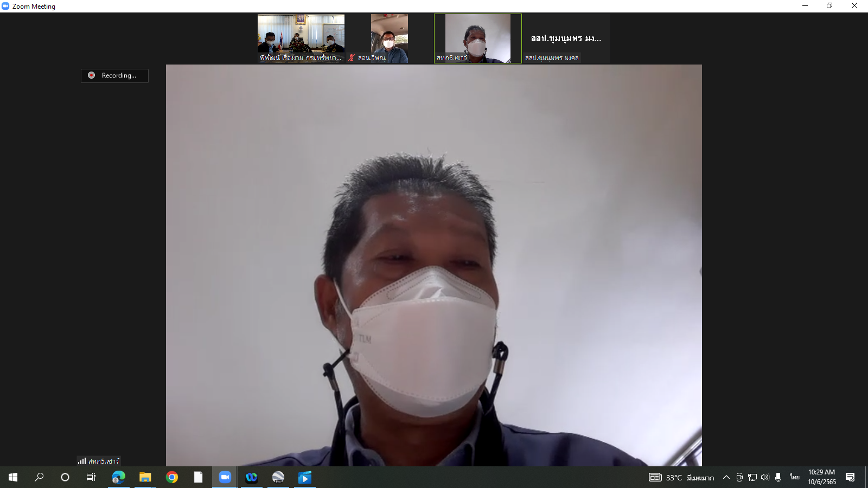The image size is (868, 488).
Task: Select the muted สอน.วิษณุ participant thumbnail
Action: 389,38
